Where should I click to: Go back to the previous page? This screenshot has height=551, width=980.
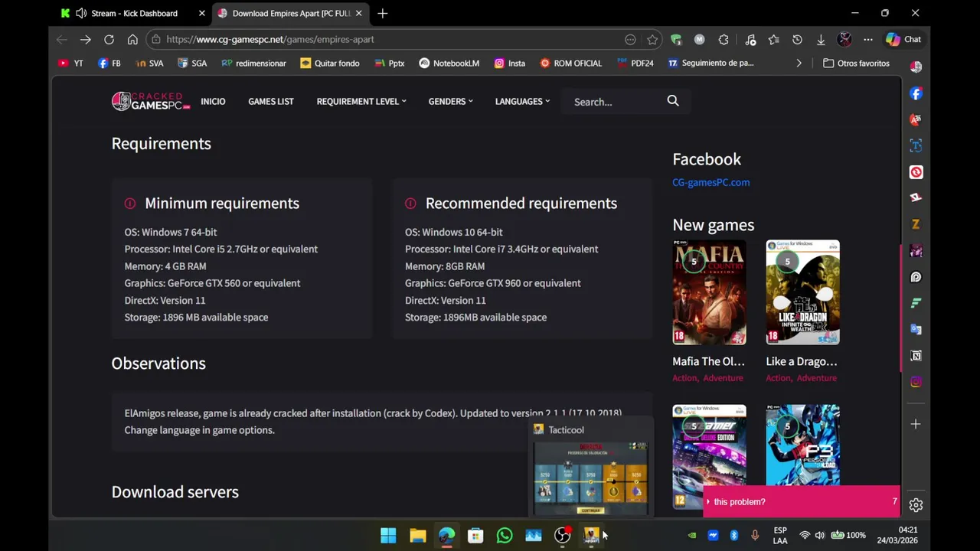pos(62,39)
